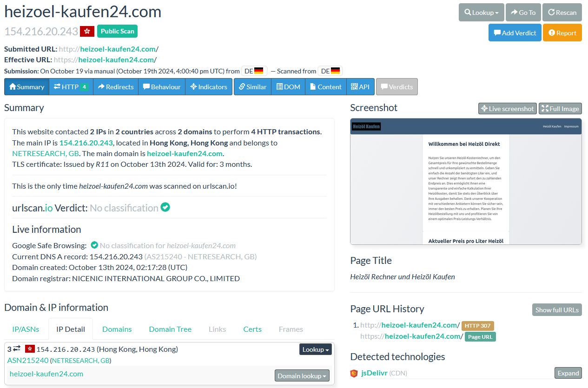Click the Google Safe Browsing check icon
Viewport: 588px width, 388px height.
(x=94, y=245)
